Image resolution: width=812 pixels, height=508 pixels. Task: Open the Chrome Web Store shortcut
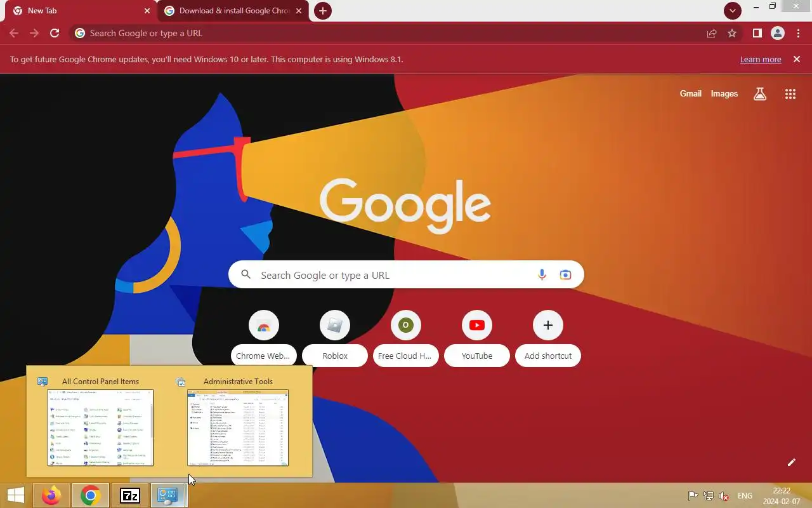point(264,338)
